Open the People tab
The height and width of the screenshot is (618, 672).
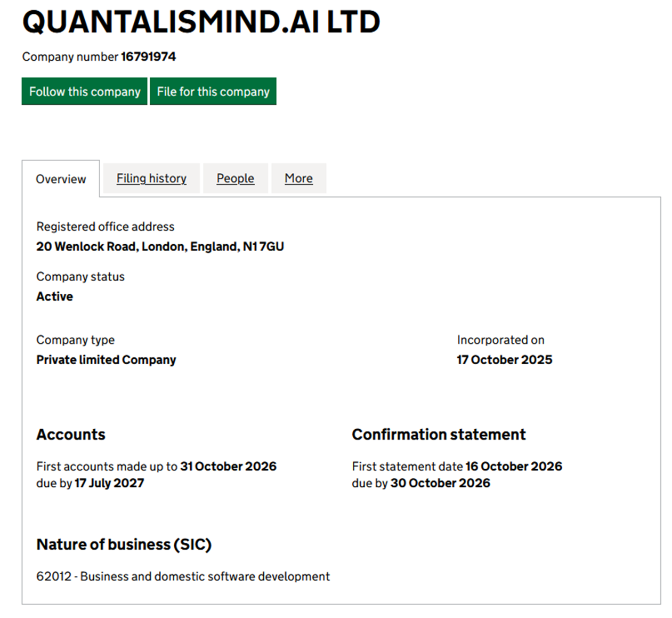point(235,178)
